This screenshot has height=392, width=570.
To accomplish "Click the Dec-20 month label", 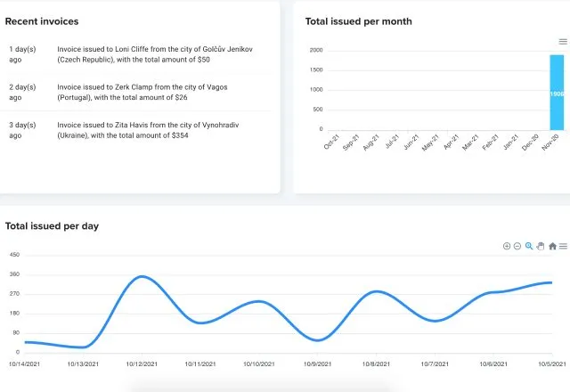I will tap(530, 143).
